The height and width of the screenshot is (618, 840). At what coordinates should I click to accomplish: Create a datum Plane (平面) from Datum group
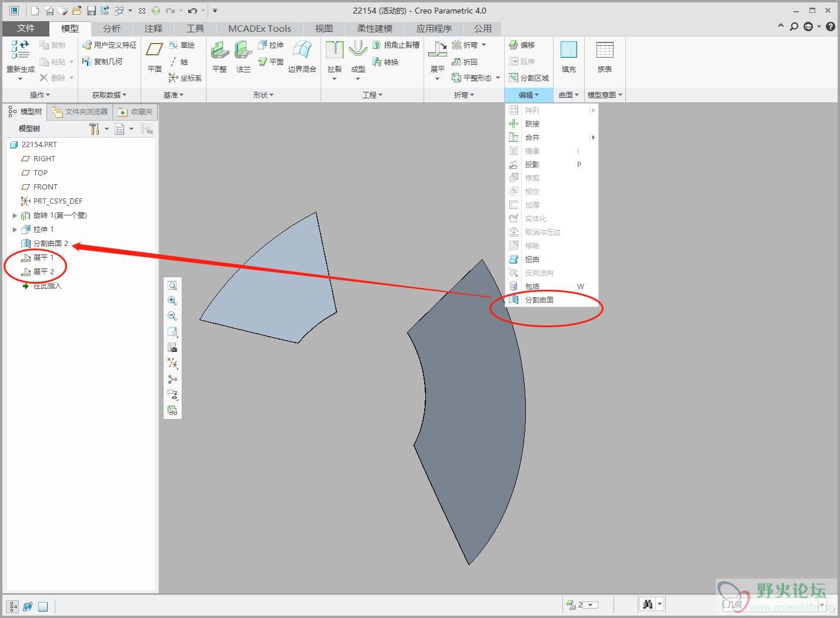154,58
